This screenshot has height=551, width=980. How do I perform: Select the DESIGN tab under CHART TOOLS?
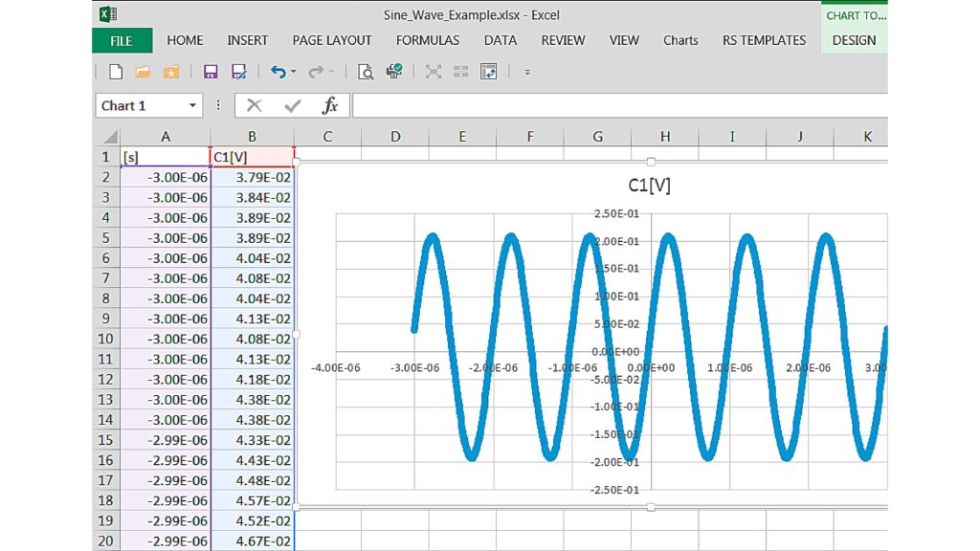853,40
